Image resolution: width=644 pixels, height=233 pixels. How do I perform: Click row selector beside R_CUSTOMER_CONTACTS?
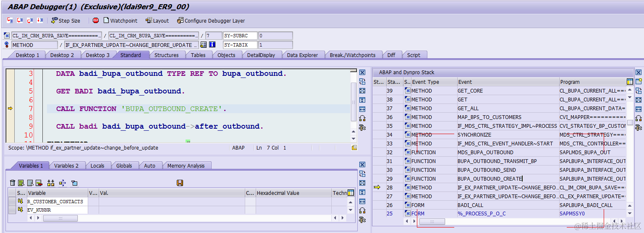[12, 202]
